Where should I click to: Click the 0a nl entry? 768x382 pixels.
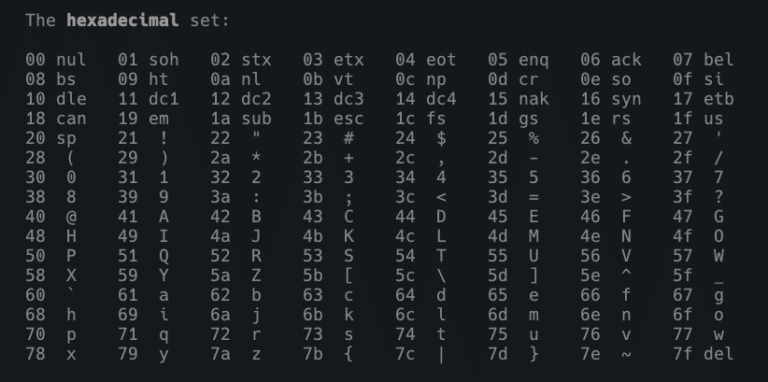[236, 79]
